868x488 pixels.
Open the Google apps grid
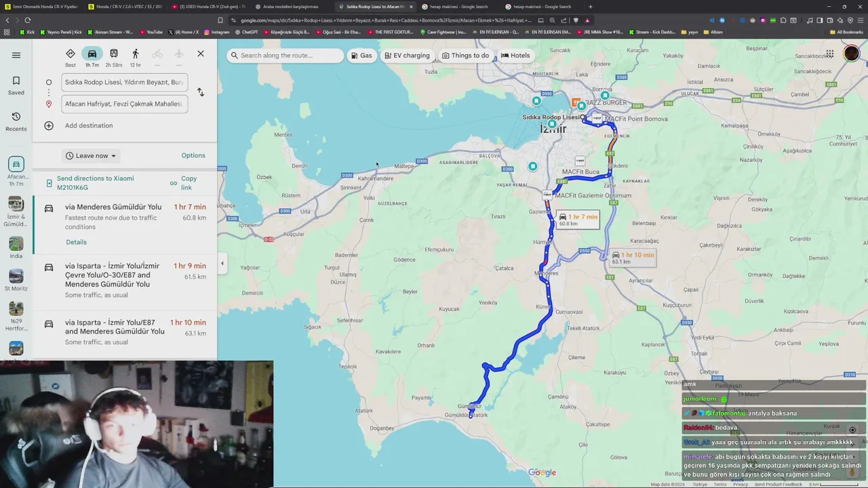pyautogui.click(x=829, y=54)
